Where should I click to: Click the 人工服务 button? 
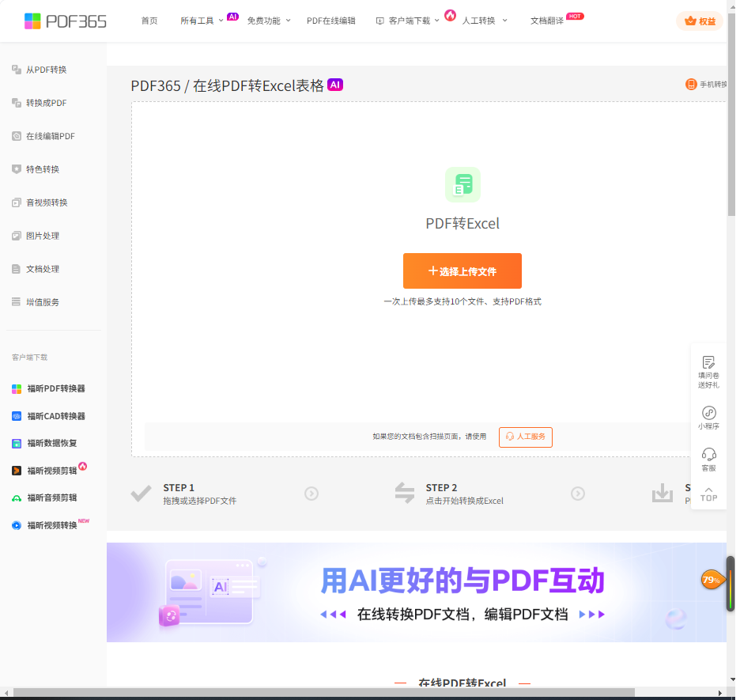click(x=525, y=437)
